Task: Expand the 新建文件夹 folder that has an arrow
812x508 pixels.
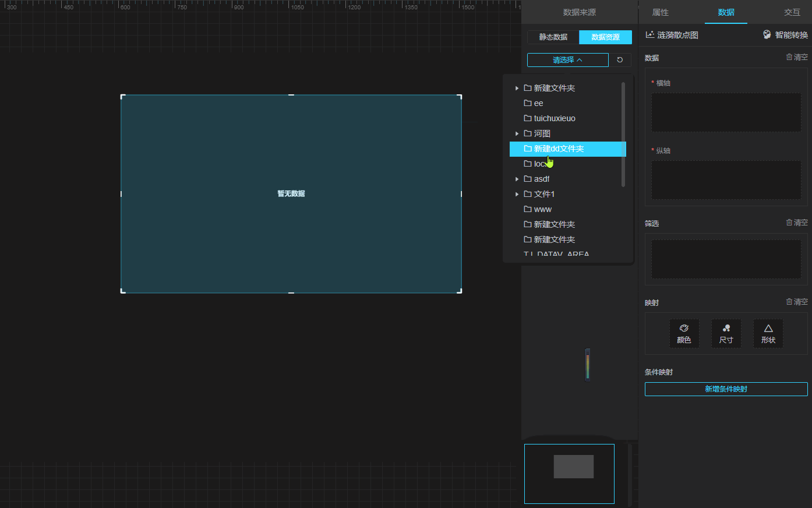Action: [517, 88]
